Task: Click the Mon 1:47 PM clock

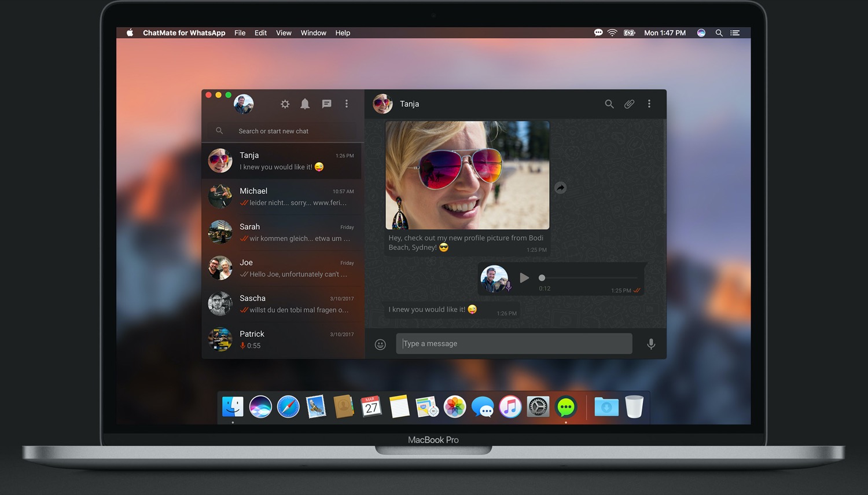Action: coord(665,33)
